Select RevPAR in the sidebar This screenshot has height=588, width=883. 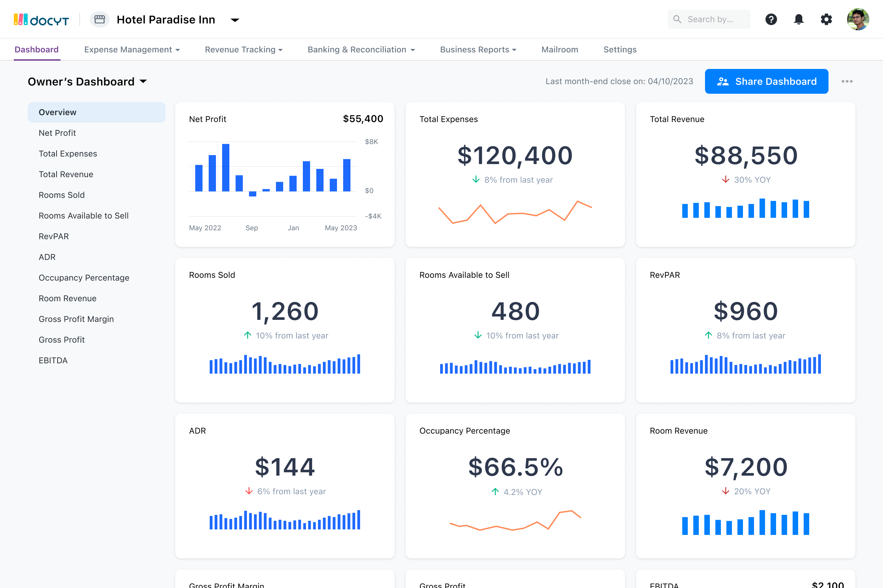point(54,236)
